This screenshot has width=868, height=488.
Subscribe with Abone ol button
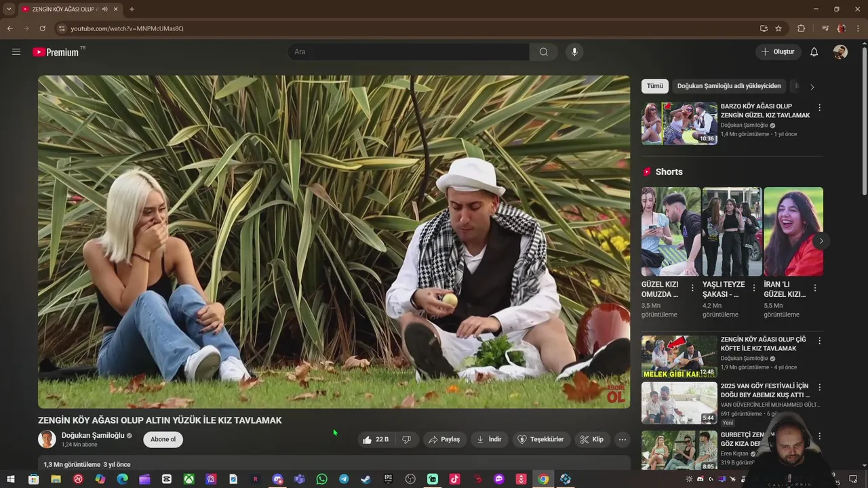(163, 439)
